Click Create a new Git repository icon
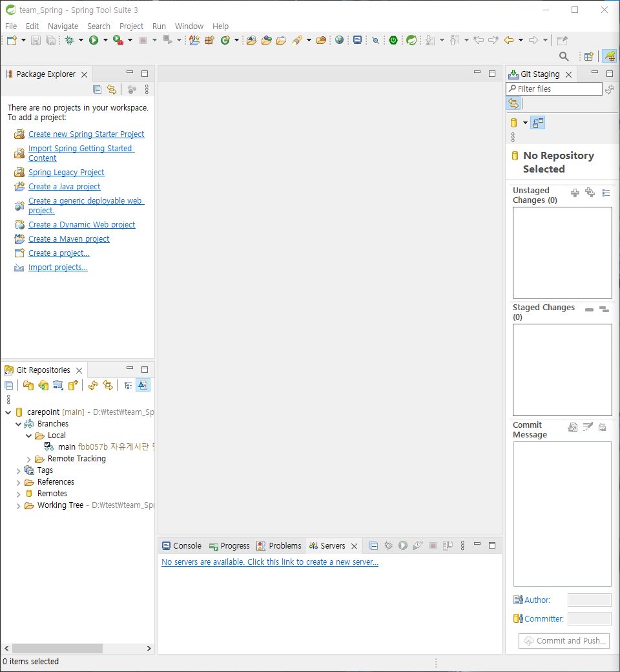 click(73, 385)
